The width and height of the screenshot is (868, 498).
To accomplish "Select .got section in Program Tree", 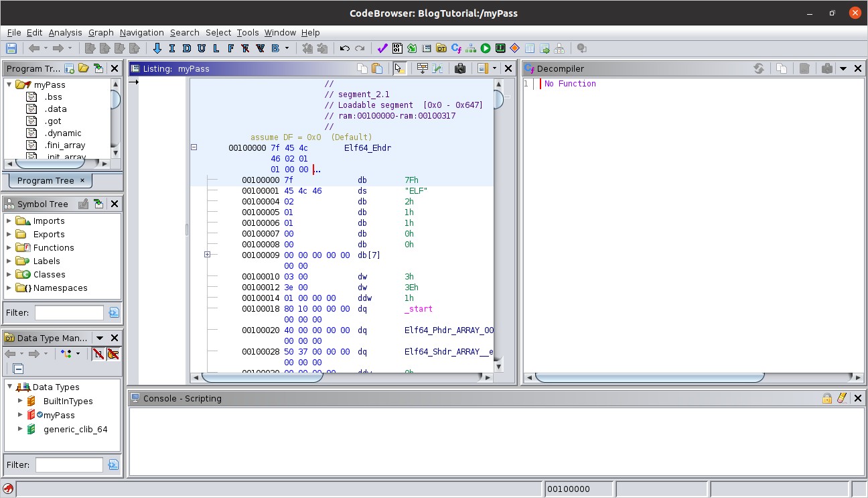I will pyautogui.click(x=53, y=121).
